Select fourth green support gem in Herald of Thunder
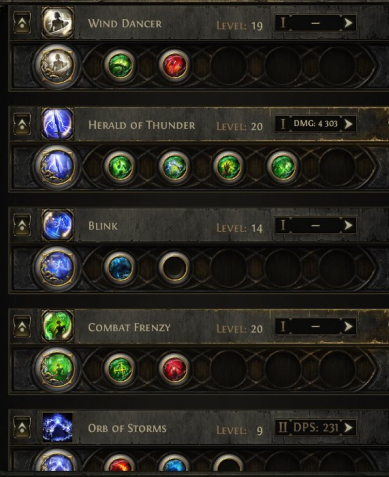This screenshot has height=477, width=389. click(283, 166)
